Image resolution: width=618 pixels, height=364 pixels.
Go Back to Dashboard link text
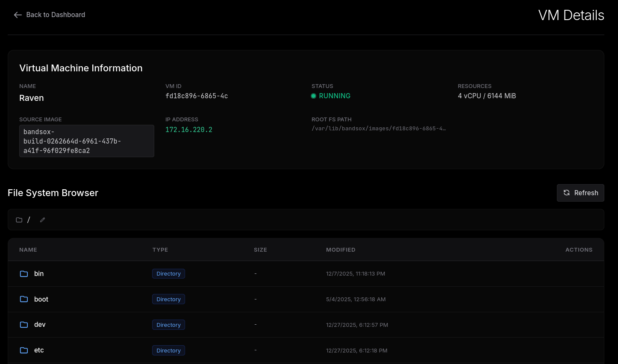pyautogui.click(x=56, y=15)
